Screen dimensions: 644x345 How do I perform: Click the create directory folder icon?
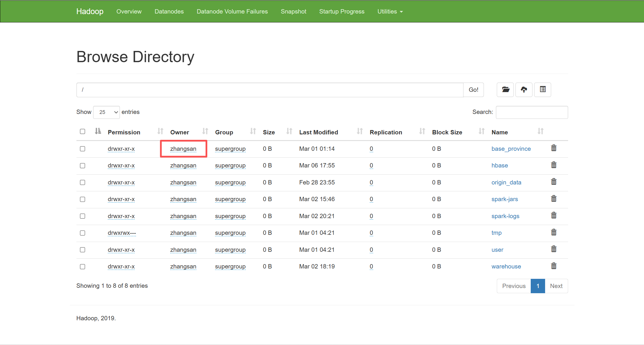coord(505,90)
